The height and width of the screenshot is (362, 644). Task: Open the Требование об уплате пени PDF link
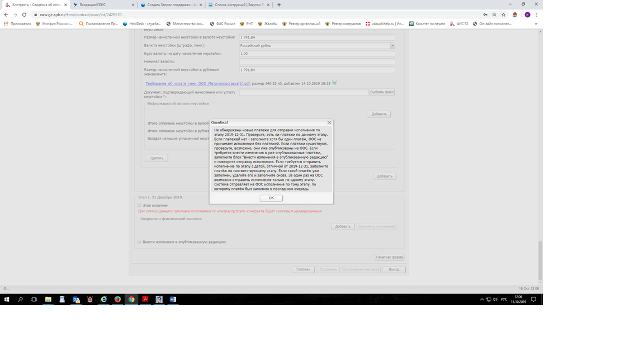[197, 83]
